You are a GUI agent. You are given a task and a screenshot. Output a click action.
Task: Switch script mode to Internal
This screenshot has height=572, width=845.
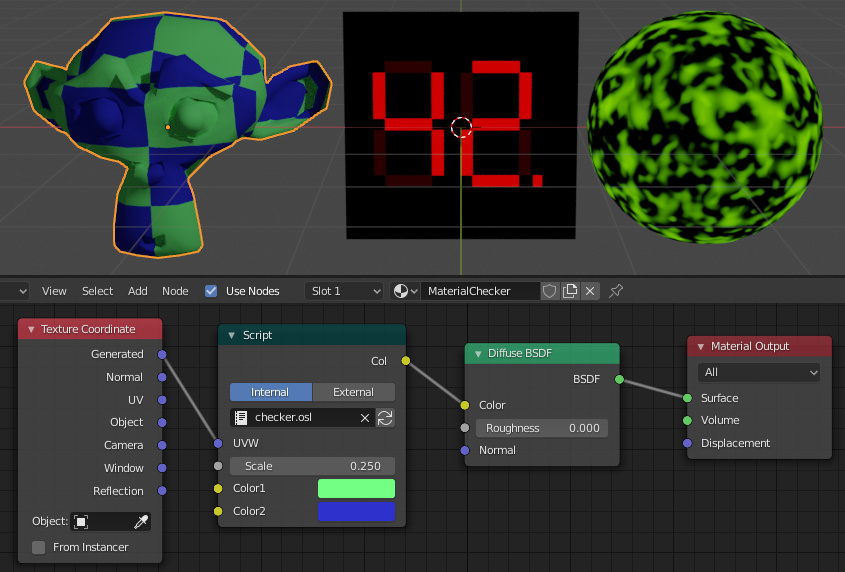click(271, 392)
